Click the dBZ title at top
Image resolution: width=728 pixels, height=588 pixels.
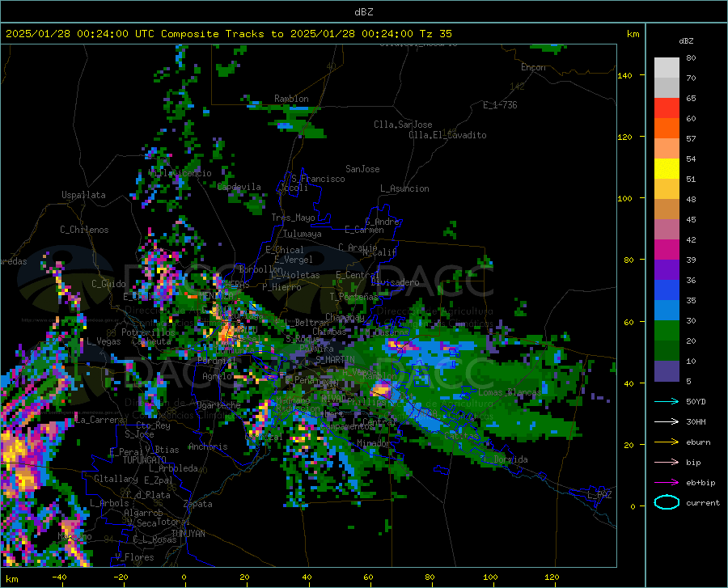[x=363, y=12]
